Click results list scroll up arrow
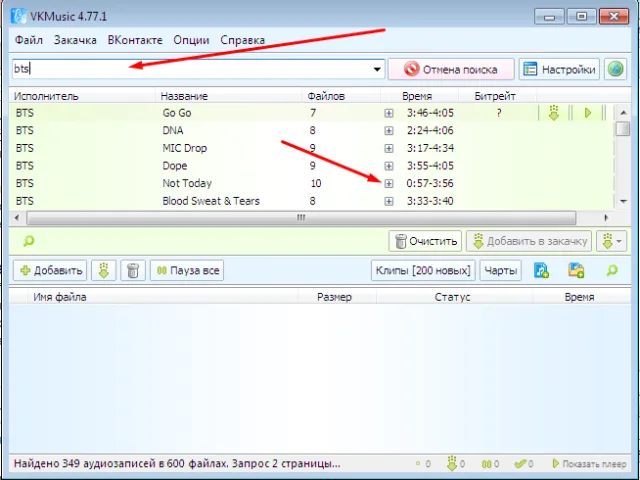 pyautogui.click(x=623, y=112)
